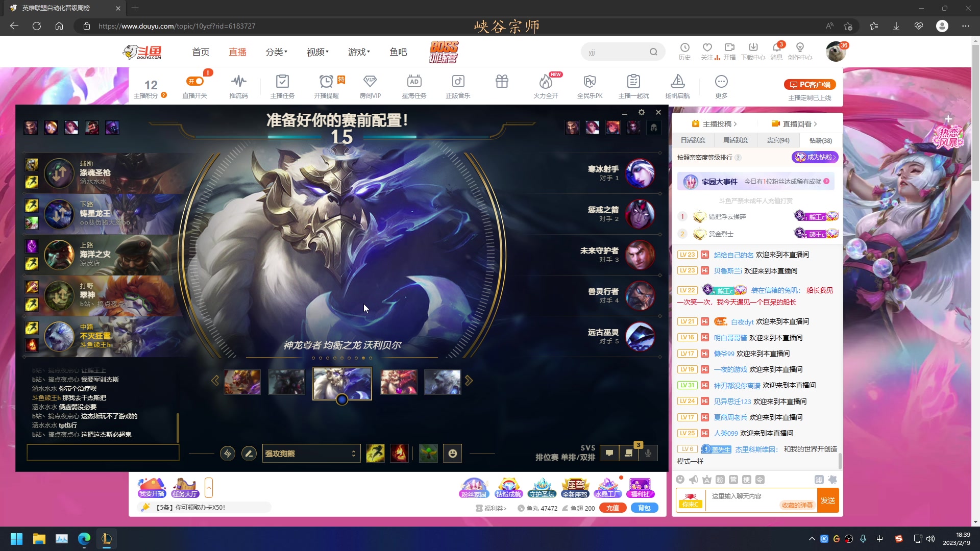Switch to the 贵宾(94) tab
The height and width of the screenshot is (551, 980).
pyautogui.click(x=778, y=140)
